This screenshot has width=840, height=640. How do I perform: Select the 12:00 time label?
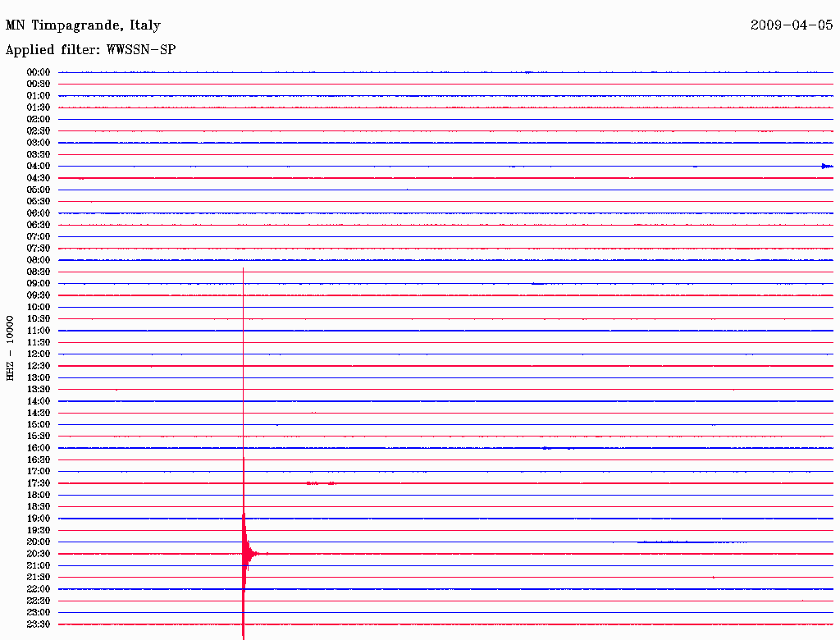(39, 354)
